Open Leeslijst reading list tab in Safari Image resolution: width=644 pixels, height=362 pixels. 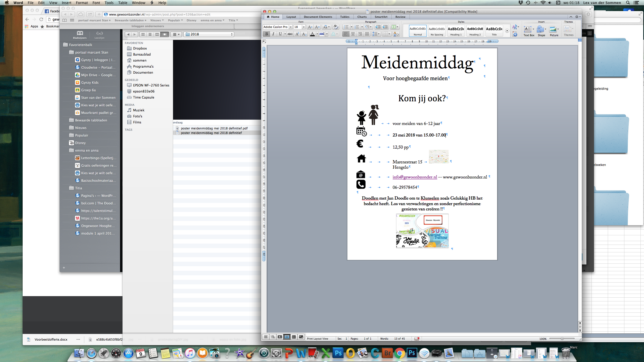click(99, 35)
